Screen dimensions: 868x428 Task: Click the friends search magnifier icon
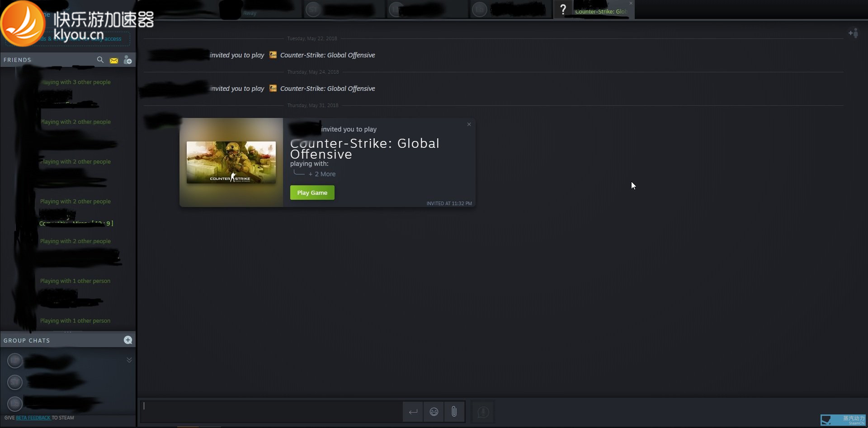tap(100, 60)
